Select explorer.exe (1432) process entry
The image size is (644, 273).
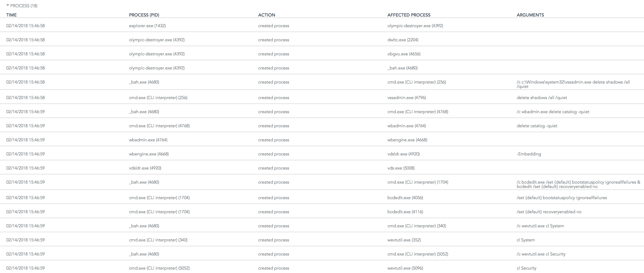pos(147,26)
